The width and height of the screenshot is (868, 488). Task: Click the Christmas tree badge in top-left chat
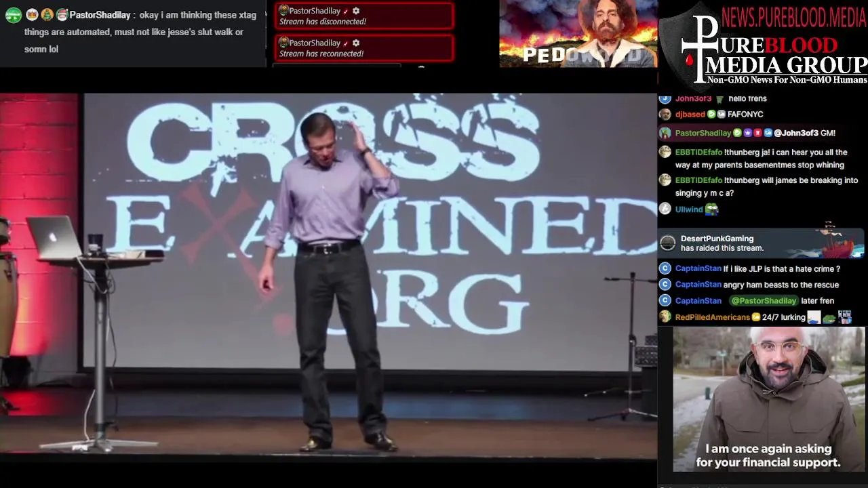(47, 15)
